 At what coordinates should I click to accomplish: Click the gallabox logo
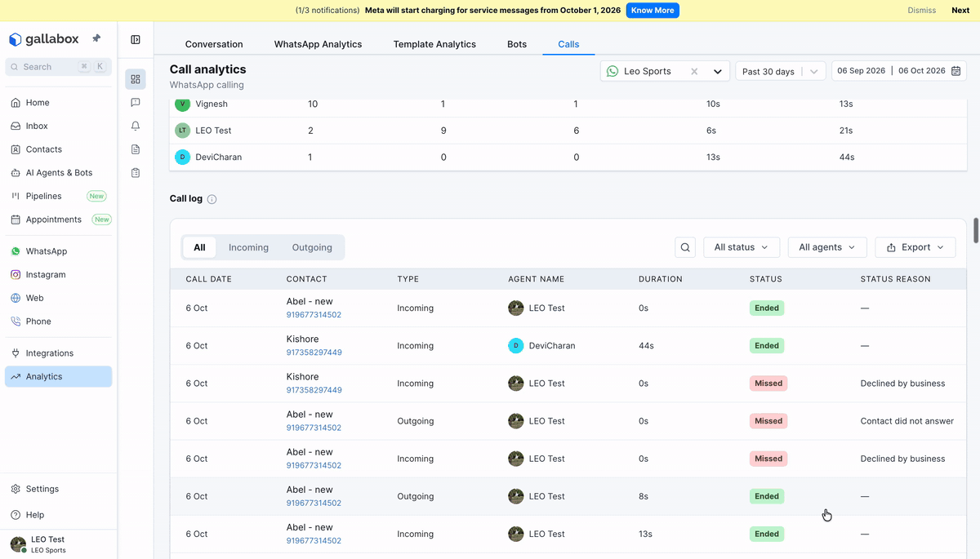[x=46, y=39]
